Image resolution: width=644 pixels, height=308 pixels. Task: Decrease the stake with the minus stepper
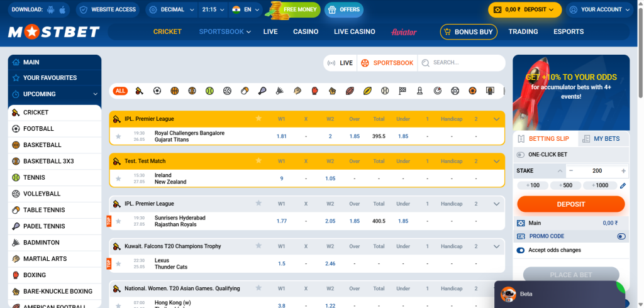pyautogui.click(x=571, y=171)
